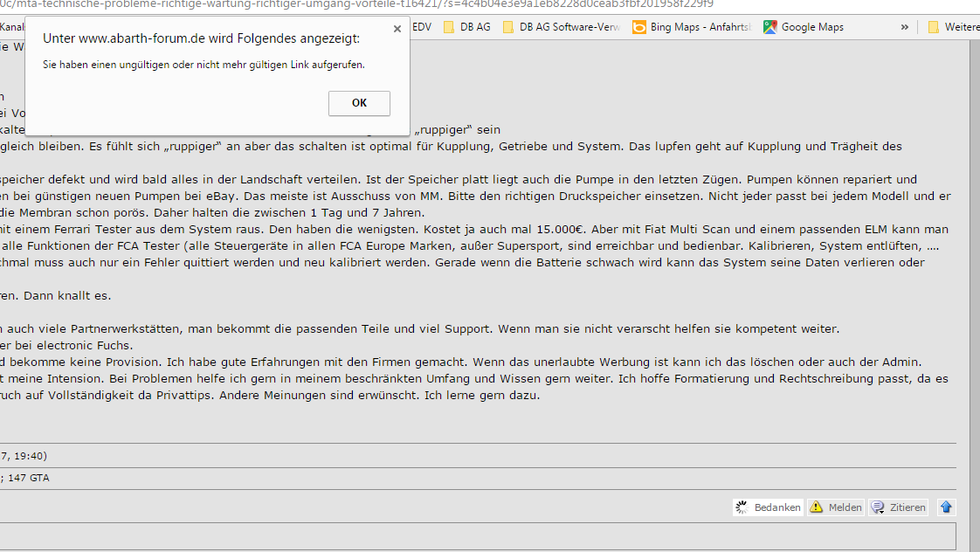
Task: Click the loading spinner icon beside Bedanken
Action: coord(742,507)
